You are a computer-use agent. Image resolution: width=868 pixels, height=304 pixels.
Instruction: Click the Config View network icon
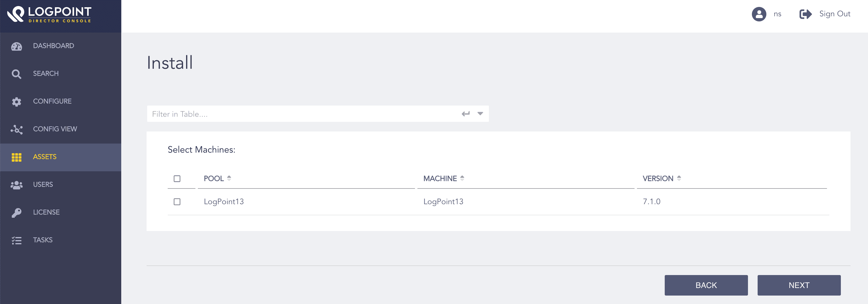[17, 129]
